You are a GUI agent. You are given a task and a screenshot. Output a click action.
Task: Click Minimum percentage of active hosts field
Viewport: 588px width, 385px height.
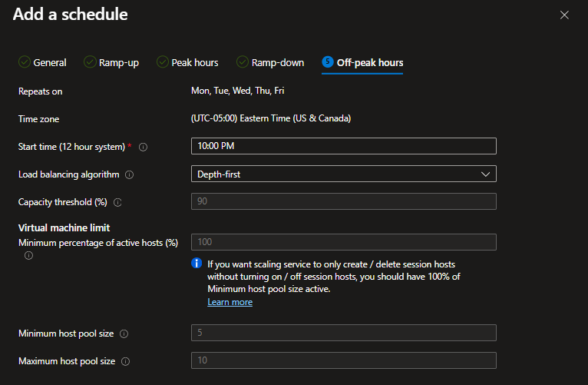343,242
